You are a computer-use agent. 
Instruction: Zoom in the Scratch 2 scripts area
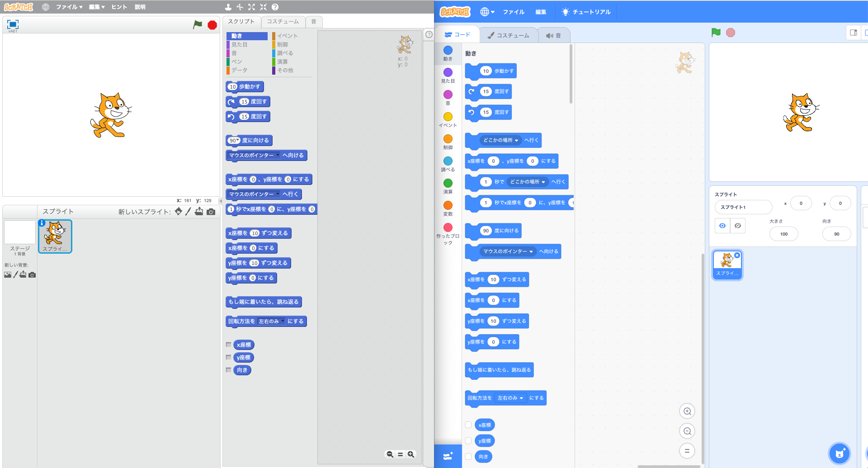[411, 454]
